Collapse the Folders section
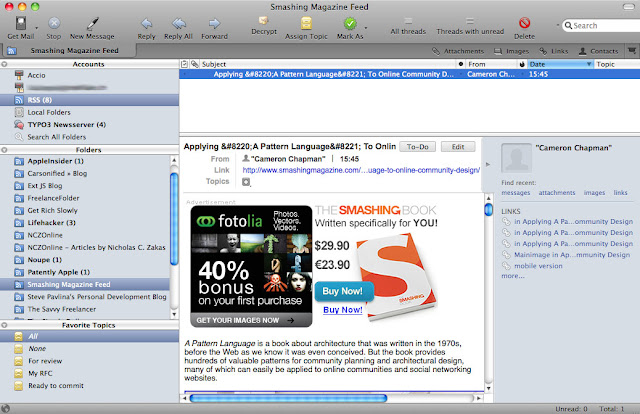640x414 pixels. click(x=4, y=150)
